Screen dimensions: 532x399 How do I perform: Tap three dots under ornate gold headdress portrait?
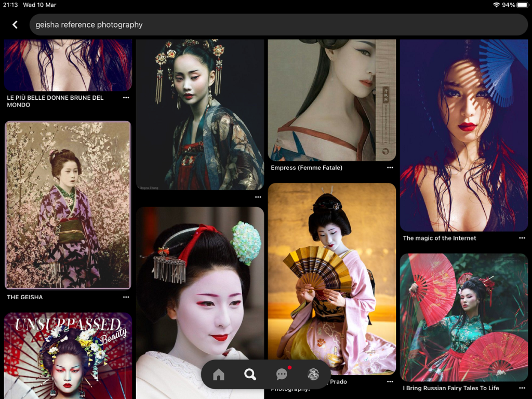point(258,197)
